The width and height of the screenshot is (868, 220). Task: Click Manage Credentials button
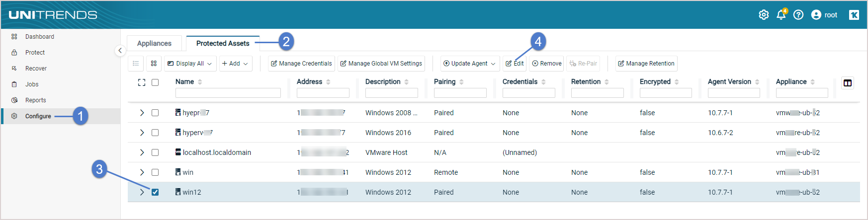301,64
